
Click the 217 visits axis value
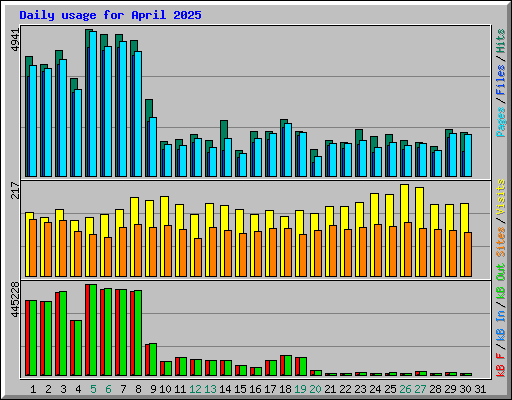(15, 190)
